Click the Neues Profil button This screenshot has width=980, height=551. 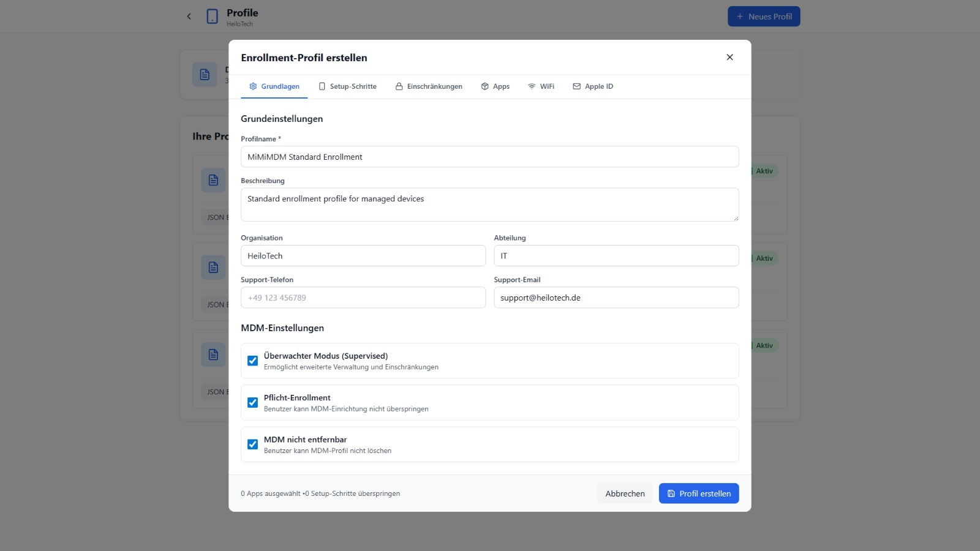point(764,17)
